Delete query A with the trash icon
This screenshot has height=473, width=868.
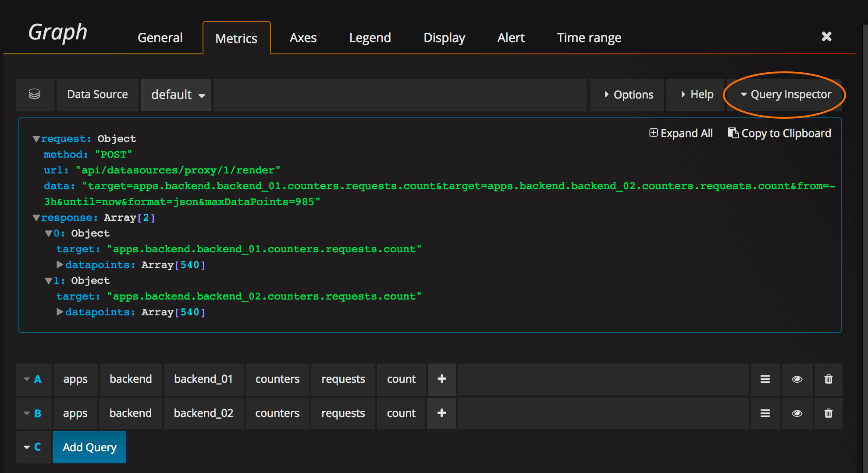(x=829, y=379)
